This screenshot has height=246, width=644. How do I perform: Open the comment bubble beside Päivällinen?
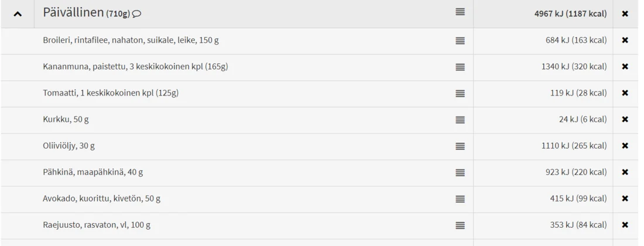tap(137, 15)
